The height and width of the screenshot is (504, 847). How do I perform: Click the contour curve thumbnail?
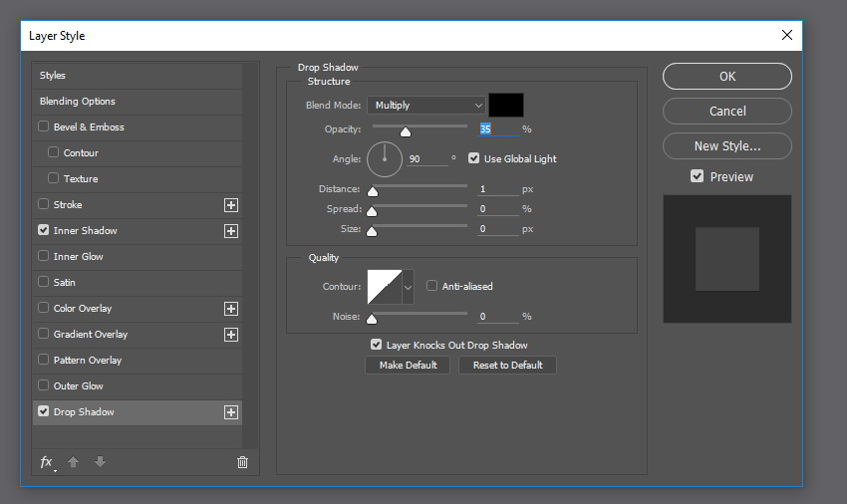pyautogui.click(x=385, y=287)
